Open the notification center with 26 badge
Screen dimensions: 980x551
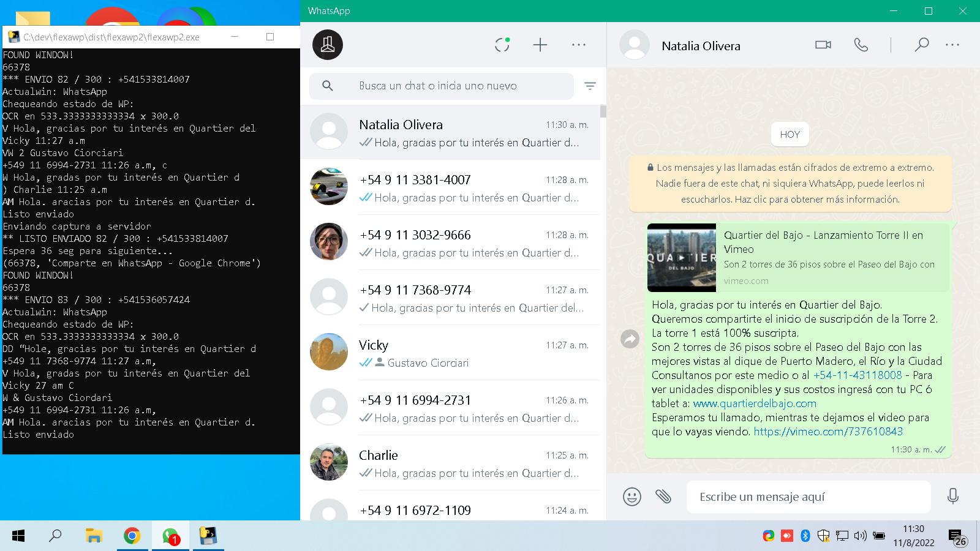pyautogui.click(x=958, y=536)
